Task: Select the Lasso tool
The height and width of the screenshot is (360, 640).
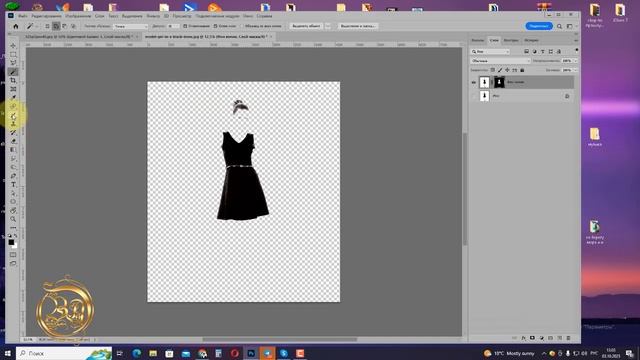Action: [x=13, y=63]
